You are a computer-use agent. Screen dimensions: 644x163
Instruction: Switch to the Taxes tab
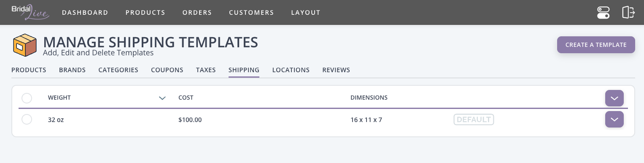[x=206, y=70]
